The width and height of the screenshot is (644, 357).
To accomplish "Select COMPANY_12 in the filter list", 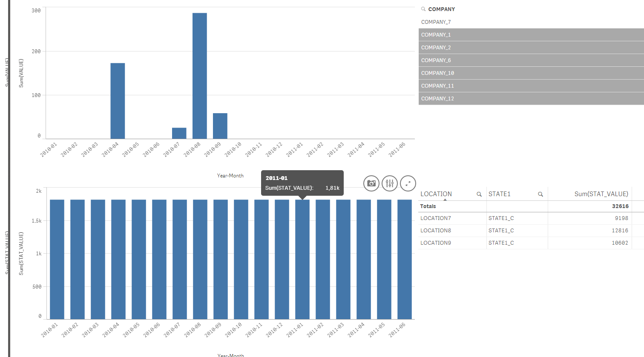I will tap(531, 99).
